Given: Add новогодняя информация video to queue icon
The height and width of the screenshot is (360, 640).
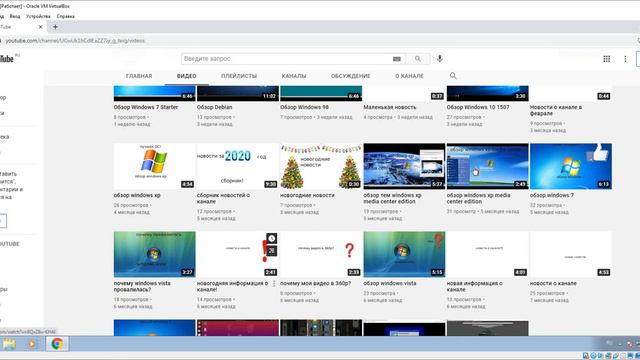Looking at the screenshot, I should tap(271, 250).
